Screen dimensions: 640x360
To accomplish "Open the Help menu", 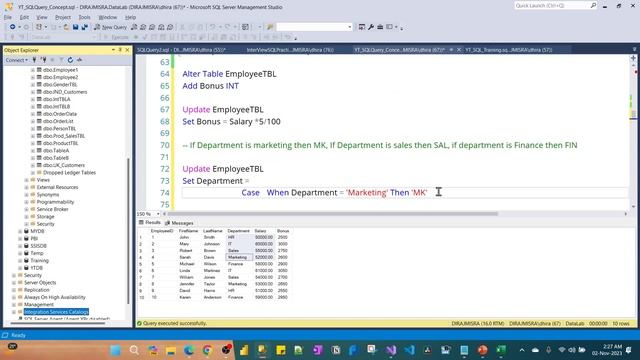I will [130, 17].
